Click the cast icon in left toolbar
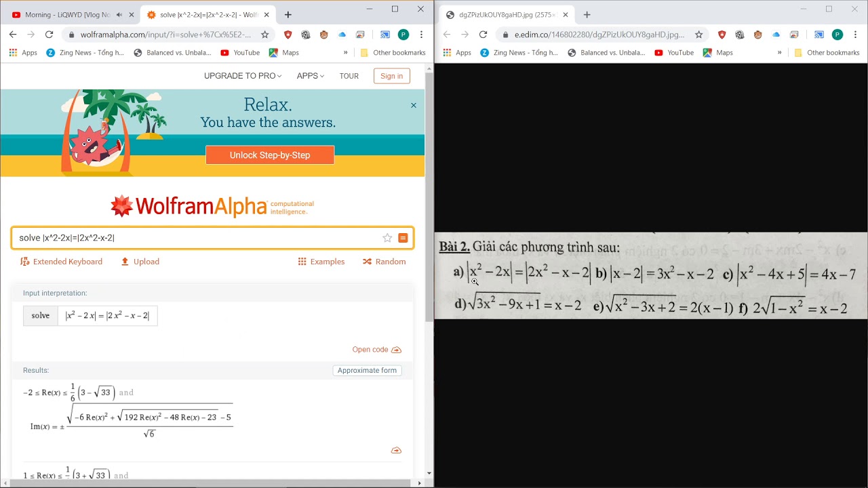Image resolution: width=868 pixels, height=488 pixels. 384,35
